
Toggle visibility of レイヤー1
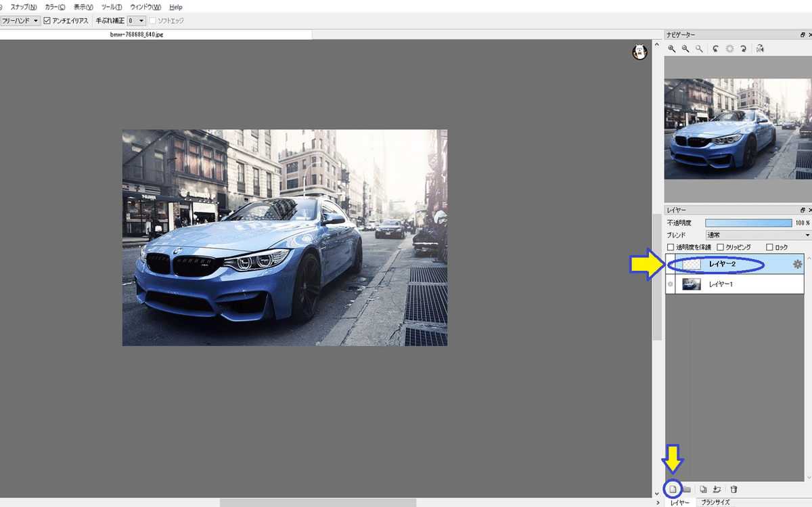[x=671, y=284]
